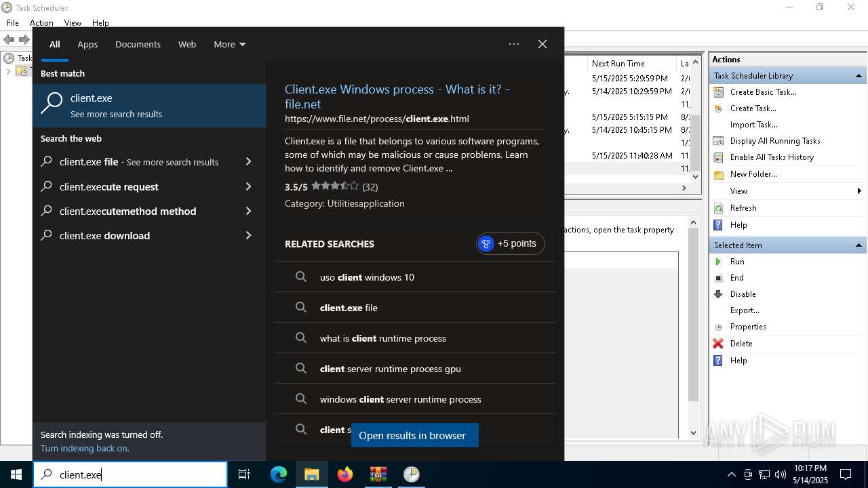Click Open results in browser button

pos(415,435)
